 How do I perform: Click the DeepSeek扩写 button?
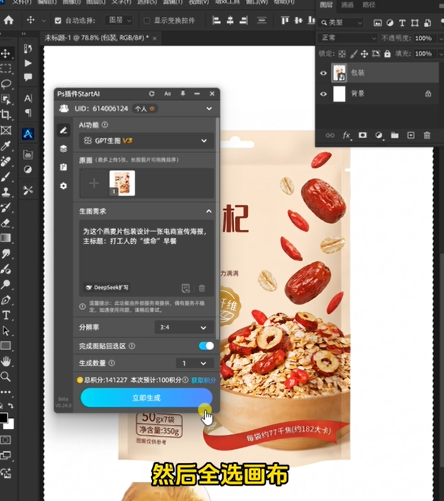pyautogui.click(x=107, y=287)
